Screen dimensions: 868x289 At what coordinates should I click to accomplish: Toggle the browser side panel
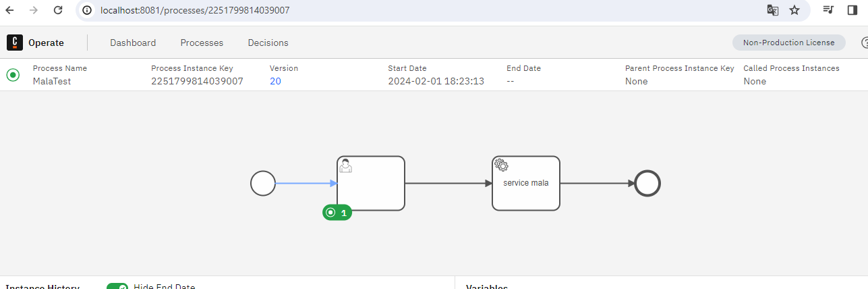point(852,10)
